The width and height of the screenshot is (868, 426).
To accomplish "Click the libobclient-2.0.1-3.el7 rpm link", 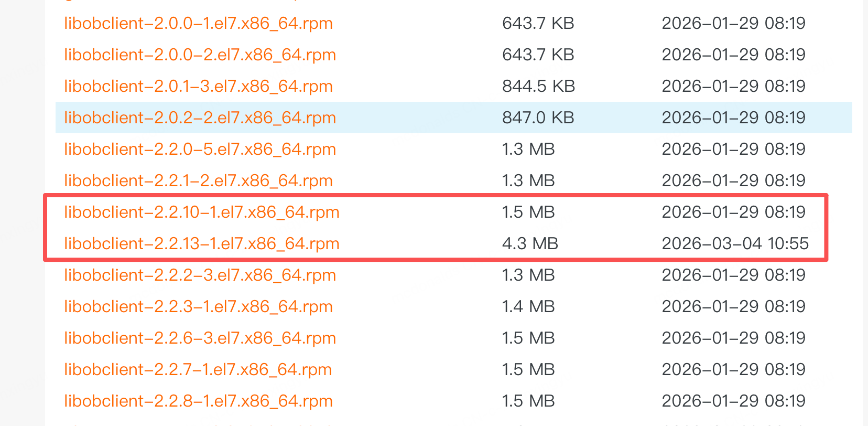I will pyautogui.click(x=198, y=86).
